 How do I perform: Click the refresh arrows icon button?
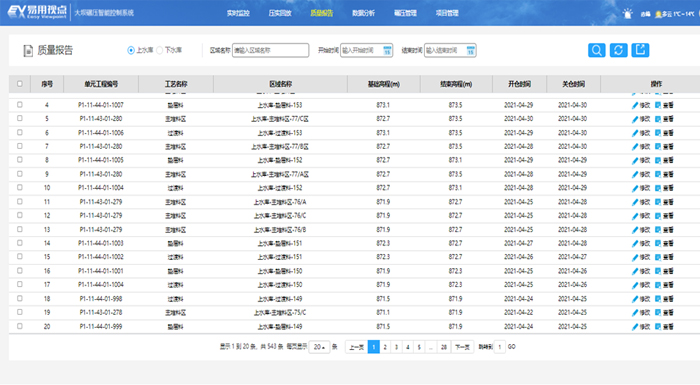[x=618, y=50]
